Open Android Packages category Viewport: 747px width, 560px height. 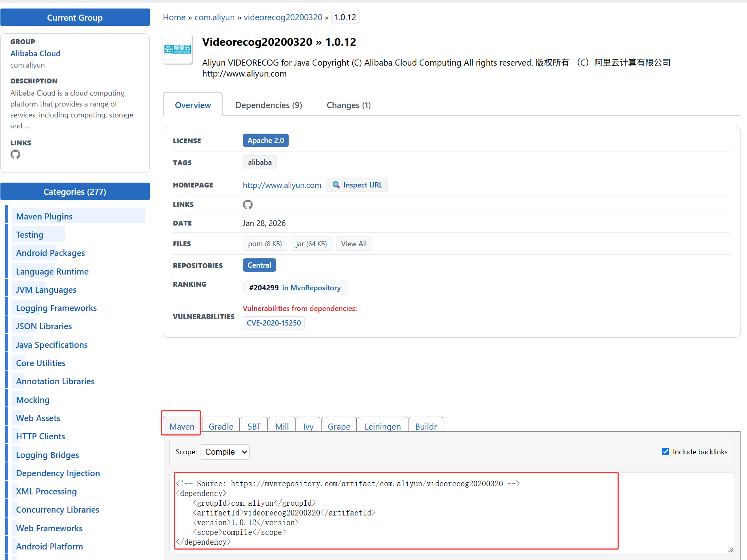tap(51, 253)
